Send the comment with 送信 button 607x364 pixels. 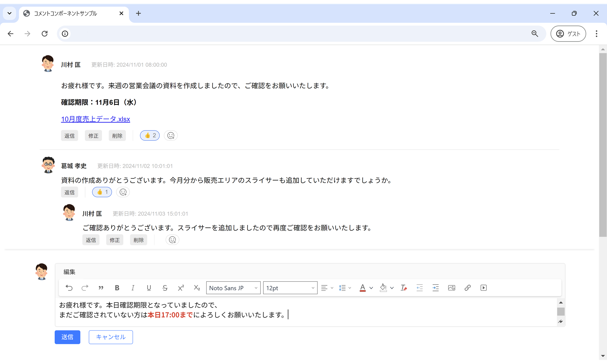point(67,337)
